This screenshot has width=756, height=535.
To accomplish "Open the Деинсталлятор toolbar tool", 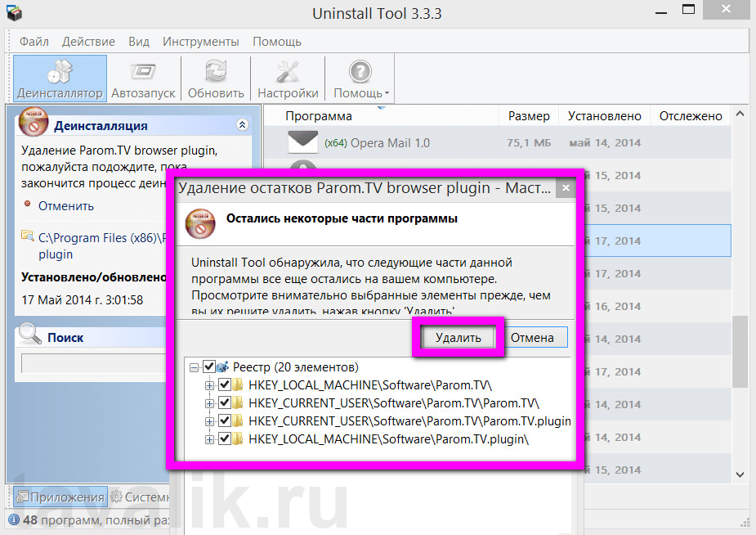I will tap(60, 79).
